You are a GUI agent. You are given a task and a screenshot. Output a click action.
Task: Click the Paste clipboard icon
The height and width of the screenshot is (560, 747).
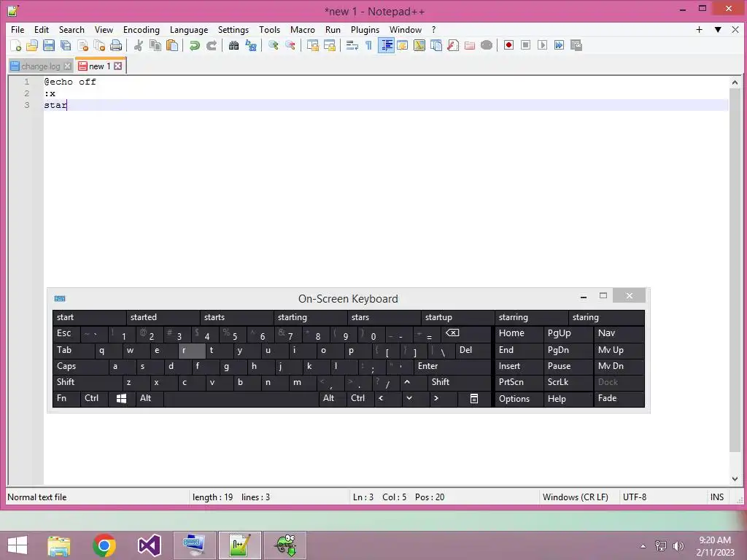click(172, 45)
